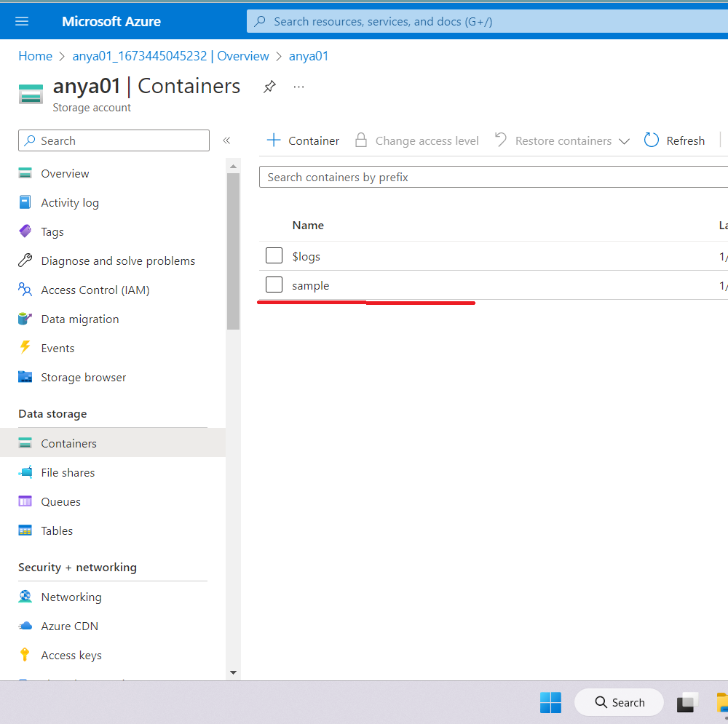The image size is (728, 724).
Task: Click the Access keys key icon
Action: pyautogui.click(x=25, y=655)
